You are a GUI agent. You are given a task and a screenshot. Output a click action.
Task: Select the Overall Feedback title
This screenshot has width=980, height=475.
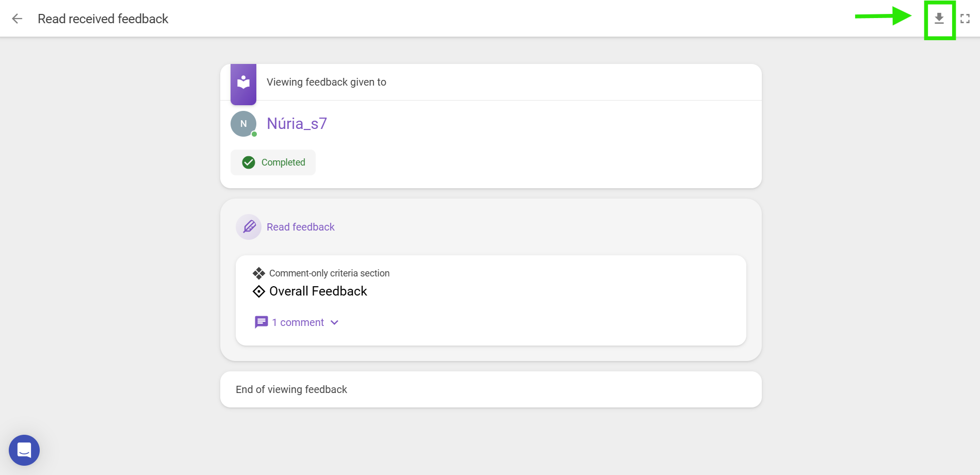click(x=318, y=291)
